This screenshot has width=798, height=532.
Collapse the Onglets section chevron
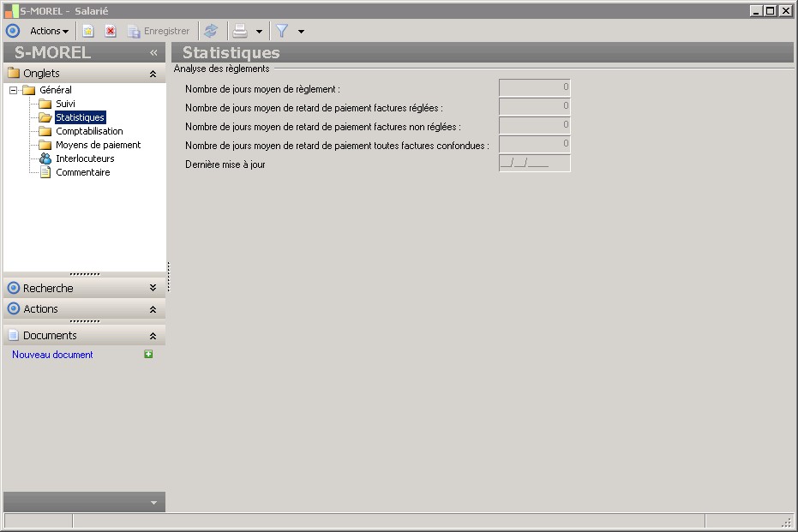click(x=153, y=74)
